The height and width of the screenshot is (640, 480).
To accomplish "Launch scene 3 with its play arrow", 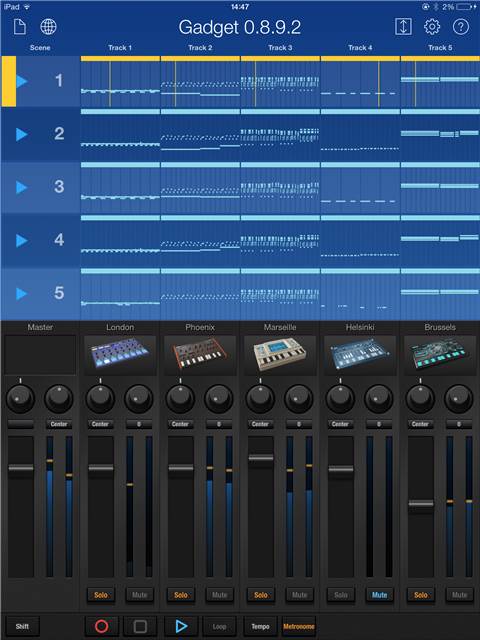I will [x=22, y=187].
